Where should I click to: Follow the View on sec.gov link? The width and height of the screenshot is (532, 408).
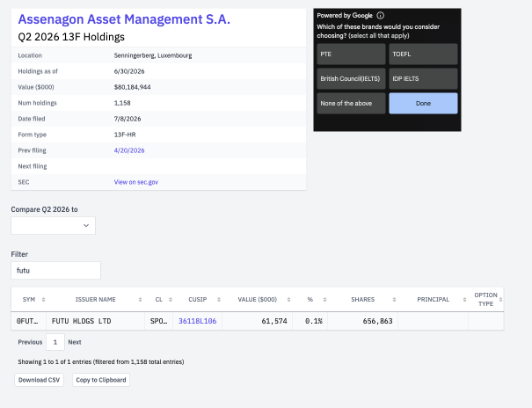coord(136,182)
